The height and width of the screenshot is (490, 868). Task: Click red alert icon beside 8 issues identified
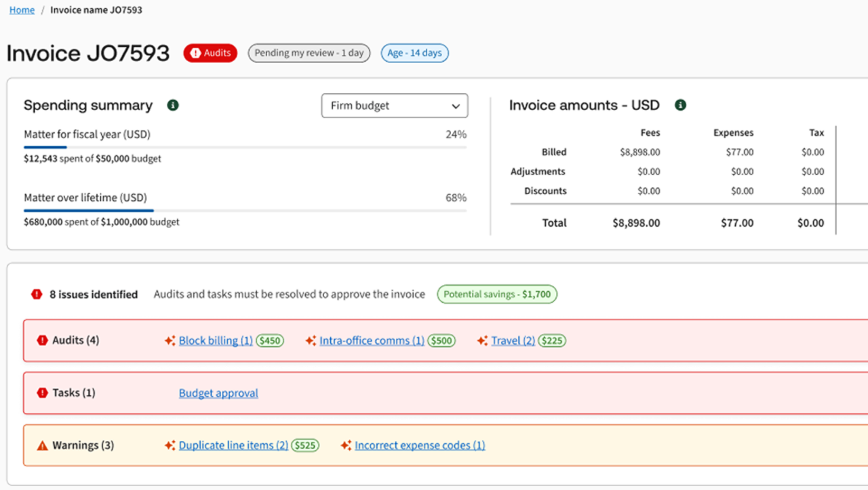coord(37,295)
